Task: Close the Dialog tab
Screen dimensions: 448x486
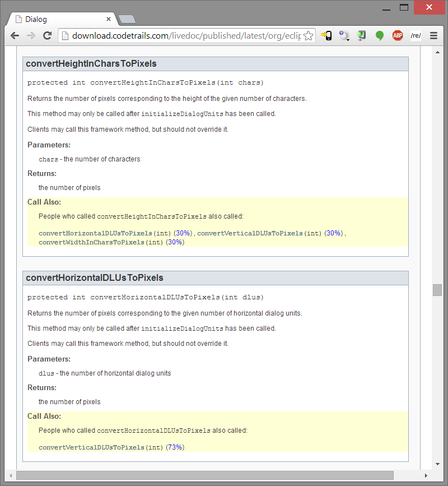Action: tap(109, 19)
